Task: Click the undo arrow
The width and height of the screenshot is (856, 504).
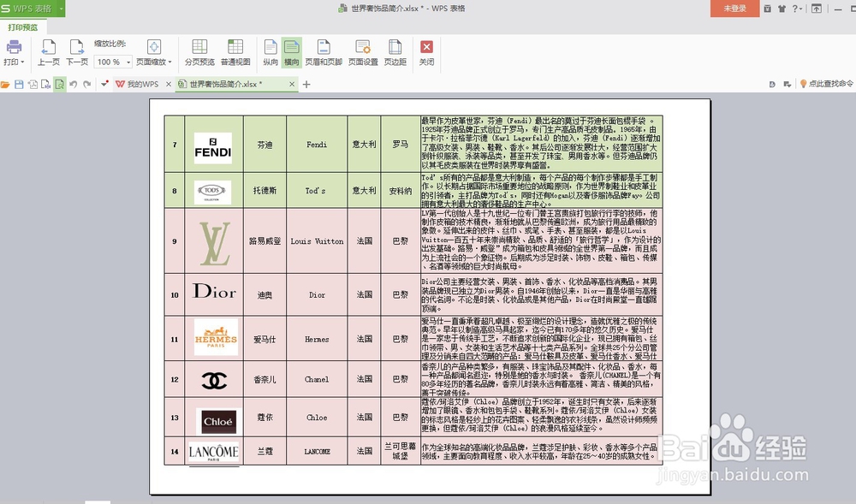Action: coord(73,85)
